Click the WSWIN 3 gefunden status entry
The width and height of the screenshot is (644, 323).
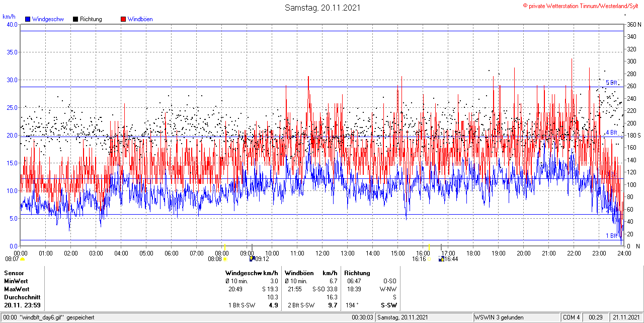point(499,317)
